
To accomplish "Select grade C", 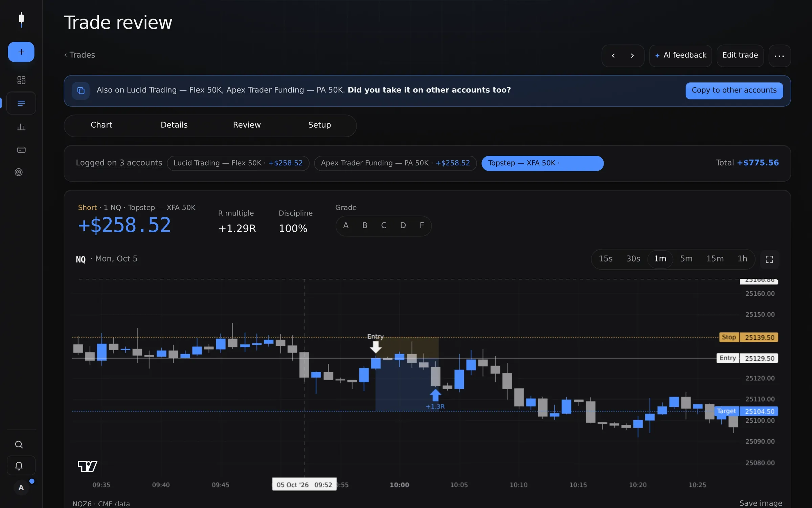I will [384, 226].
